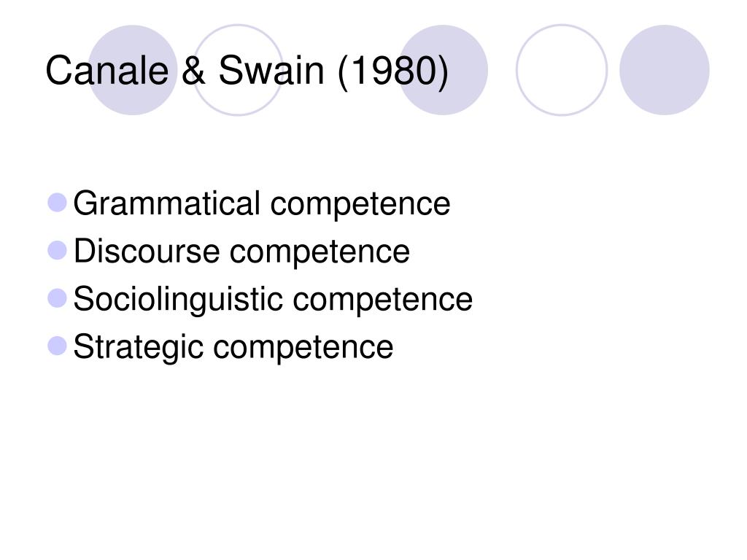Select the empty outlined circle in the header
This screenshot has height=560, width=747.
click(562, 70)
